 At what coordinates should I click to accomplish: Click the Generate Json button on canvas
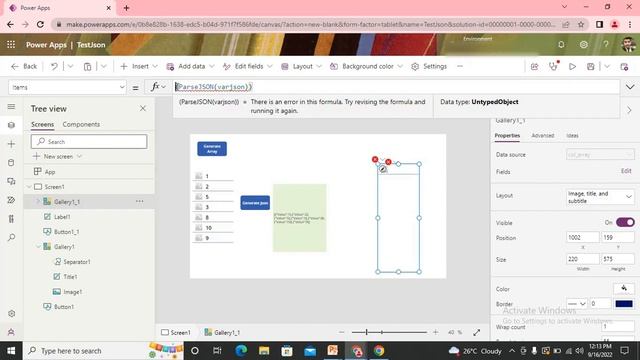pos(255,203)
